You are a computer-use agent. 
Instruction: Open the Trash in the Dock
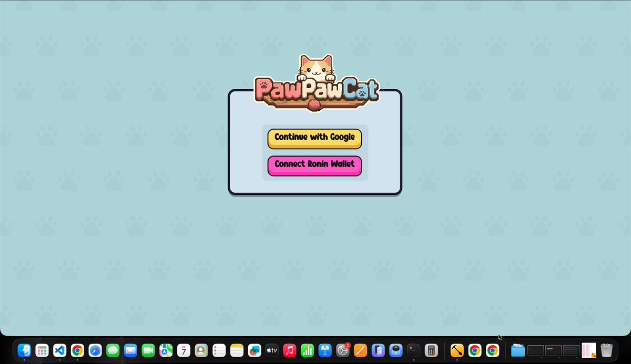pyautogui.click(x=607, y=350)
